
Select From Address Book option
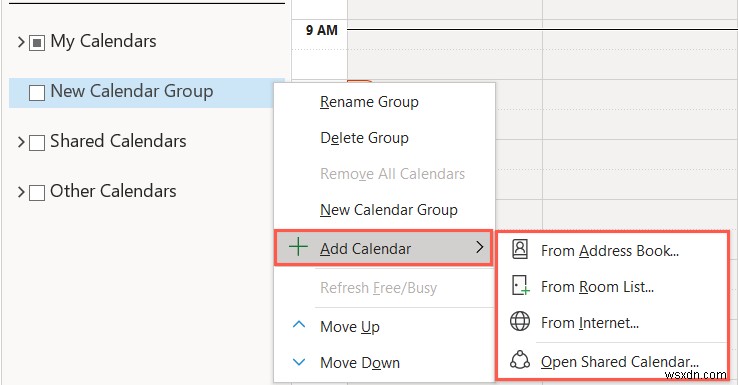(x=612, y=250)
